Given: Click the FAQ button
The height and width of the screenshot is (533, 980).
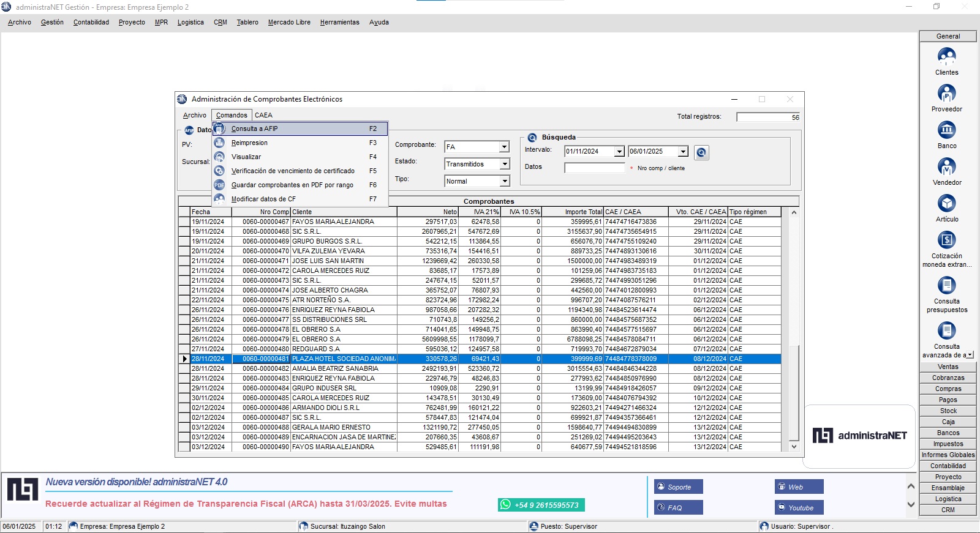Looking at the screenshot, I should tap(678, 507).
